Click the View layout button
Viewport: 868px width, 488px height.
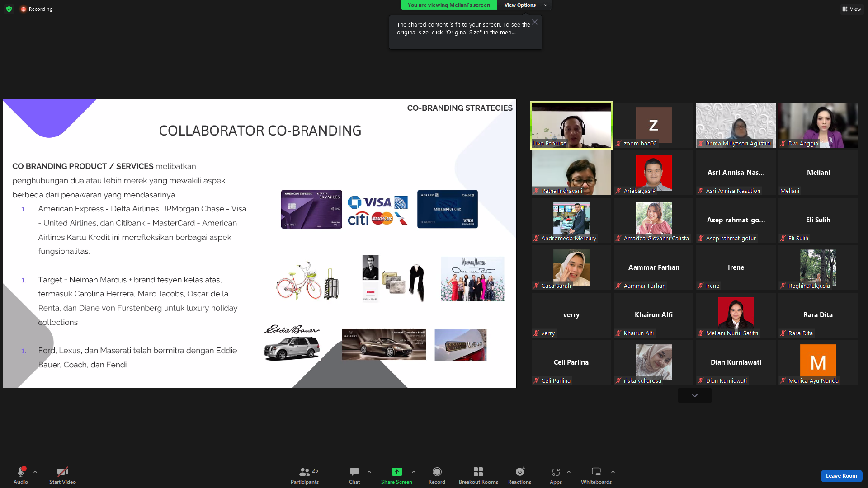pyautogui.click(x=852, y=9)
